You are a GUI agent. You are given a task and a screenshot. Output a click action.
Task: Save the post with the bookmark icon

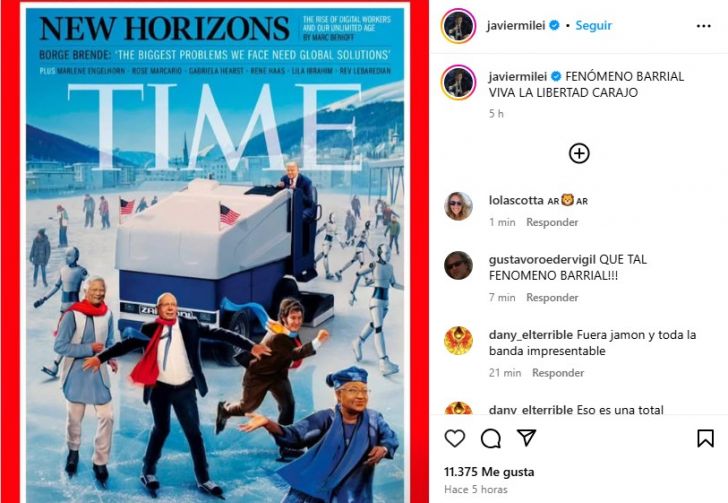pyautogui.click(x=705, y=438)
